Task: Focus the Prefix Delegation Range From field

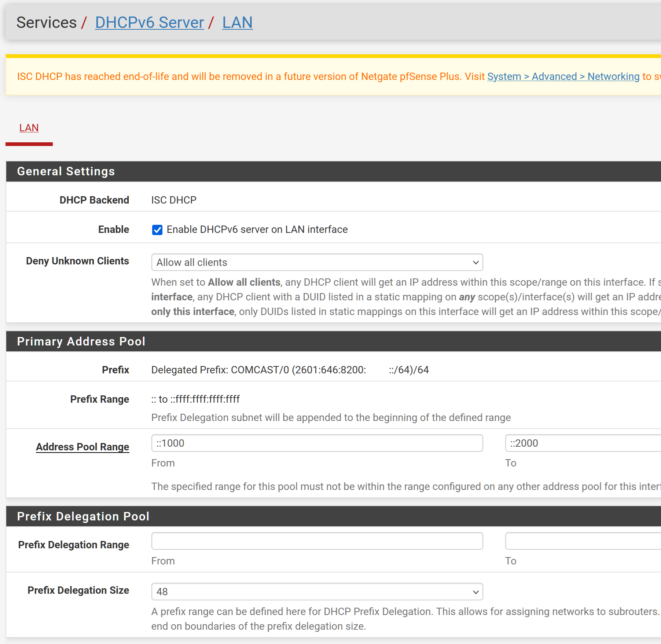Action: 317,541
